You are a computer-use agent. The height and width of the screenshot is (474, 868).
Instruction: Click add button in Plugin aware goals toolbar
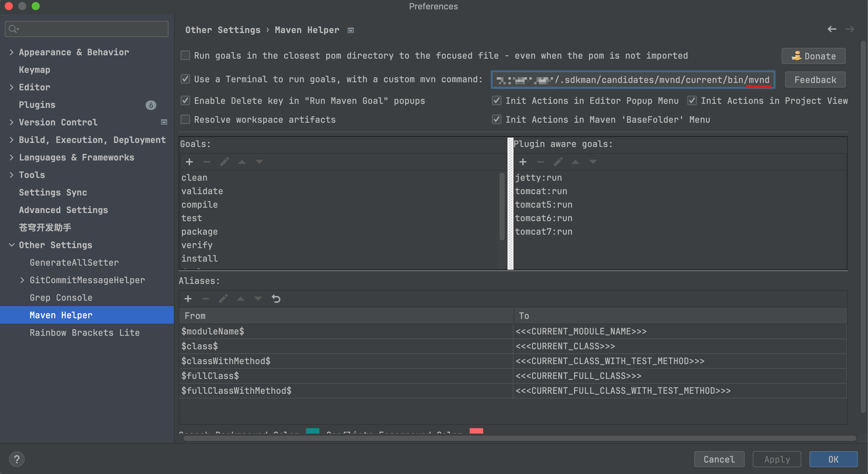(x=523, y=162)
